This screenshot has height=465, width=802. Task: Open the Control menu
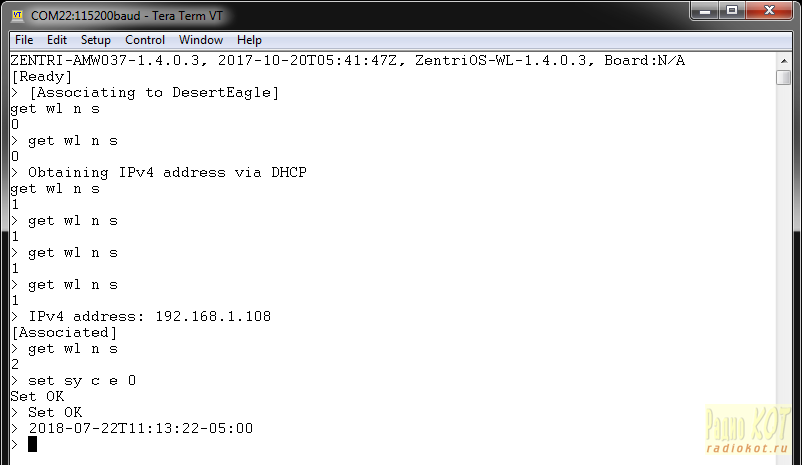pos(145,40)
